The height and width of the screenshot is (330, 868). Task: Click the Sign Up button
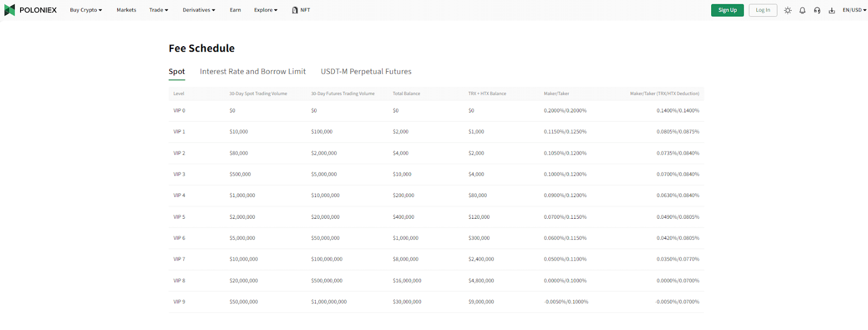(x=727, y=10)
